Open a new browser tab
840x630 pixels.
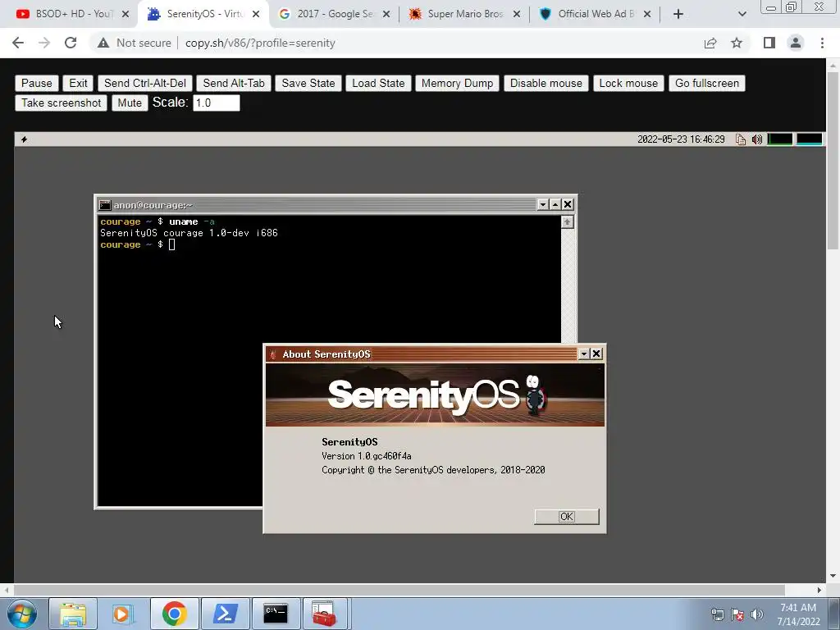pyautogui.click(x=678, y=14)
